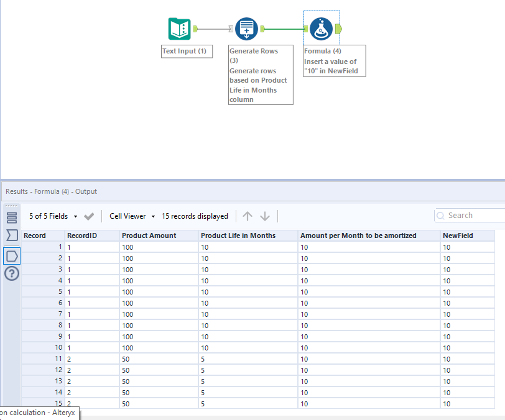Click the Formula tool flask icon
The width and height of the screenshot is (505, 420).
coord(321,29)
